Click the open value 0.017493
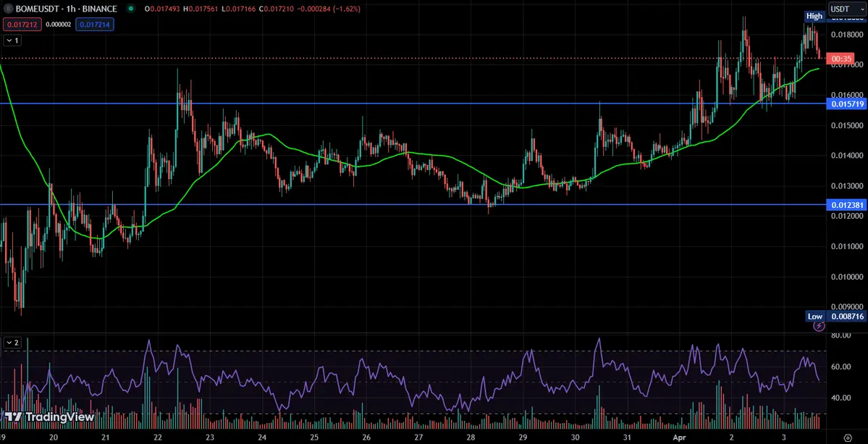Screen dimensions: 868x444 coord(166,9)
